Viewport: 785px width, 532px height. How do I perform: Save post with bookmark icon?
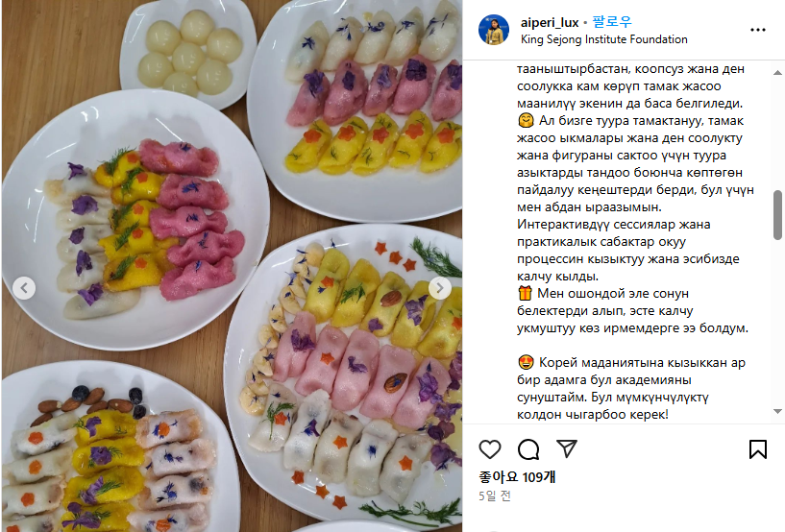(757, 448)
